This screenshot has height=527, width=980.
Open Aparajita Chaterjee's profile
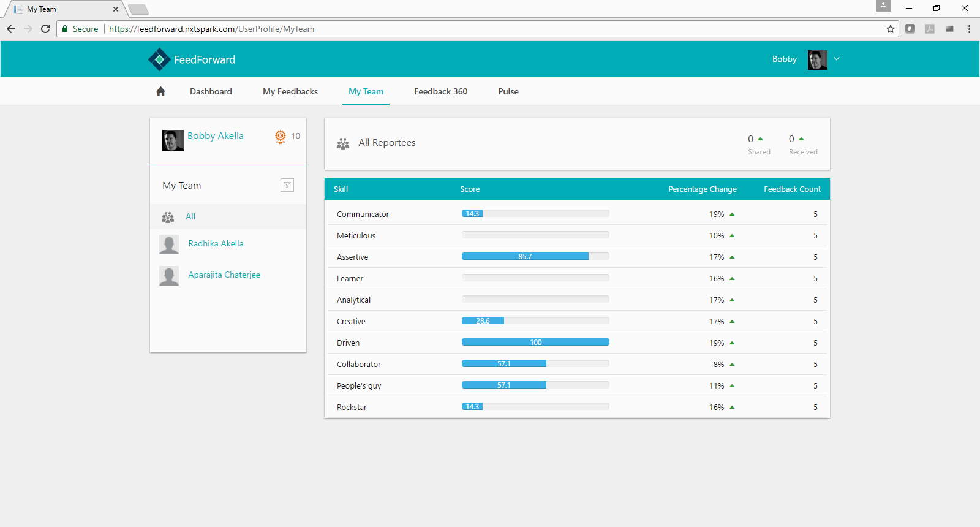click(x=224, y=275)
